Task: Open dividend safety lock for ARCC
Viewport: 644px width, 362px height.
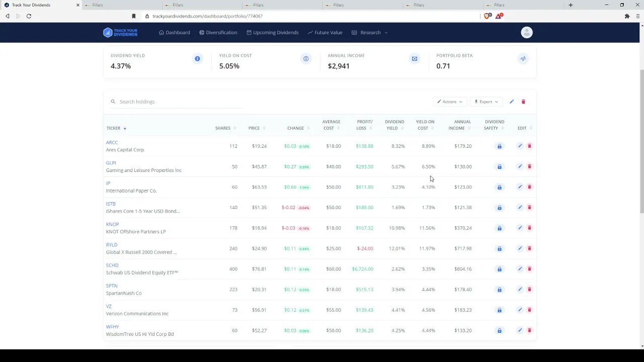Action: click(499, 146)
